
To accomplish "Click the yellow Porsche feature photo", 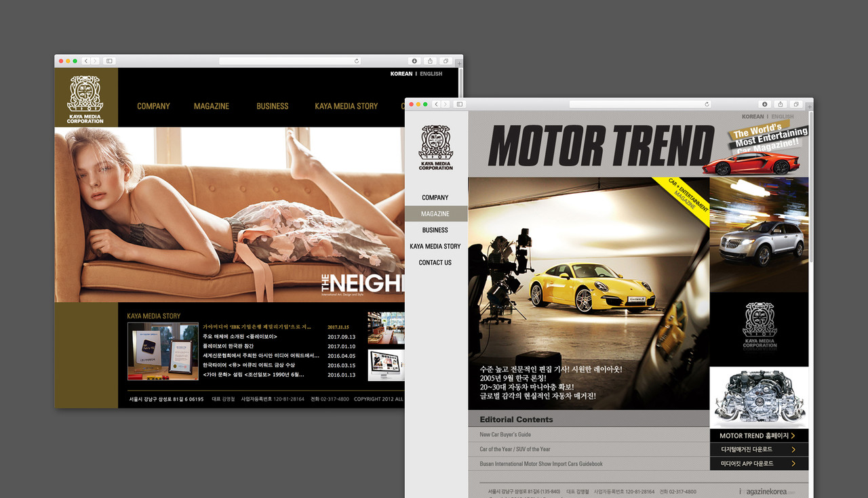I will 589,293.
